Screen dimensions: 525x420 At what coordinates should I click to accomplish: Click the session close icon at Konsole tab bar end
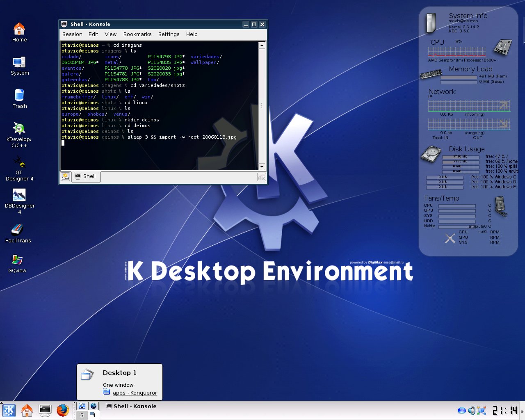pos(261,177)
